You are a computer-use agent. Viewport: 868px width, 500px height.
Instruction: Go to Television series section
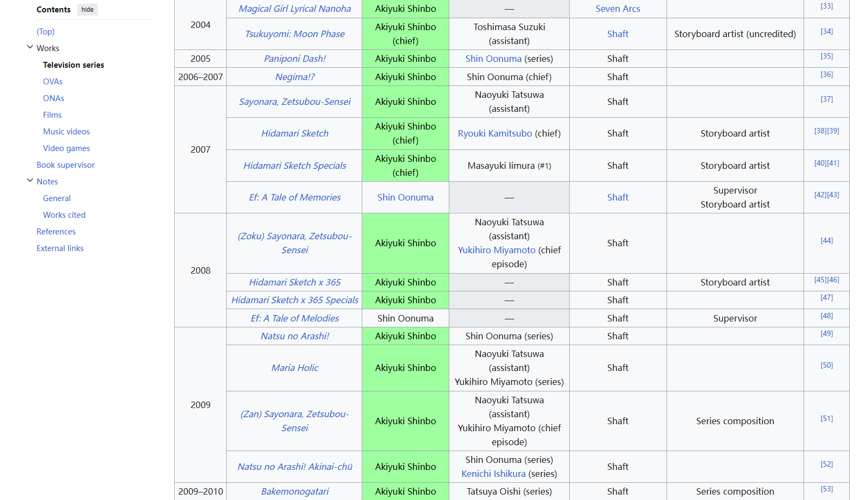coord(74,65)
